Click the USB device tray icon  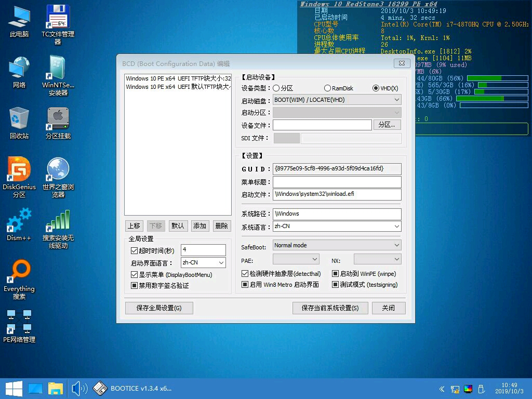click(481, 389)
